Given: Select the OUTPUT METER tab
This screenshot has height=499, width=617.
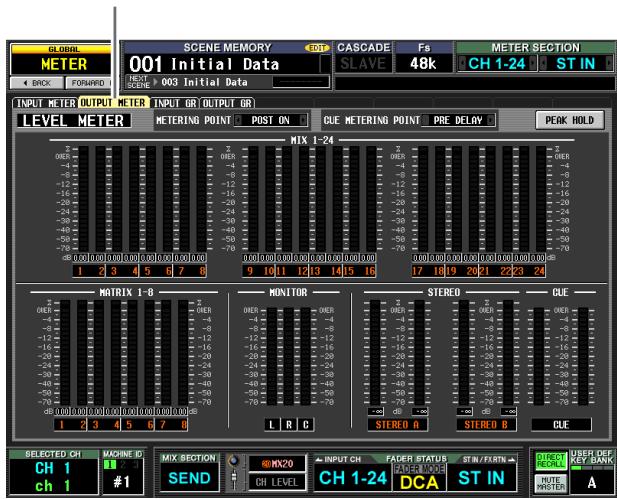Looking at the screenshot, I should click(113, 103).
